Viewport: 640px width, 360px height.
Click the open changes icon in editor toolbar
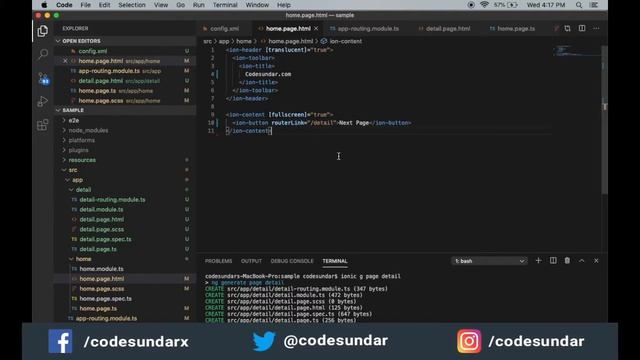point(567,28)
